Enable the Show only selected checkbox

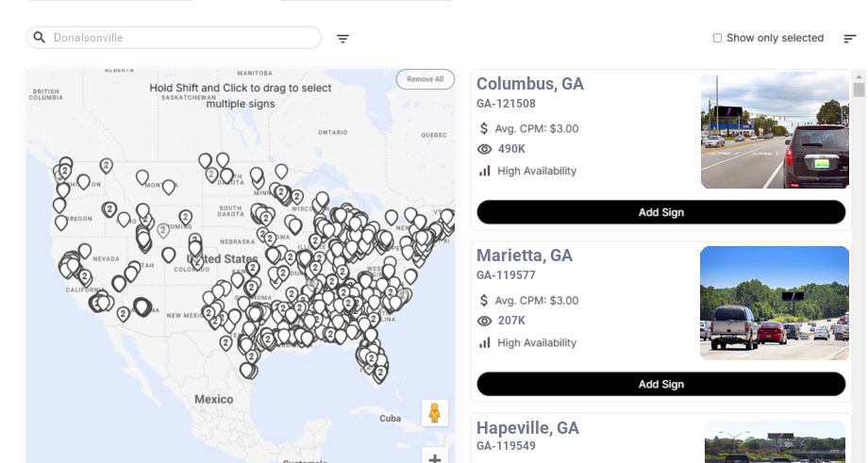click(x=717, y=39)
